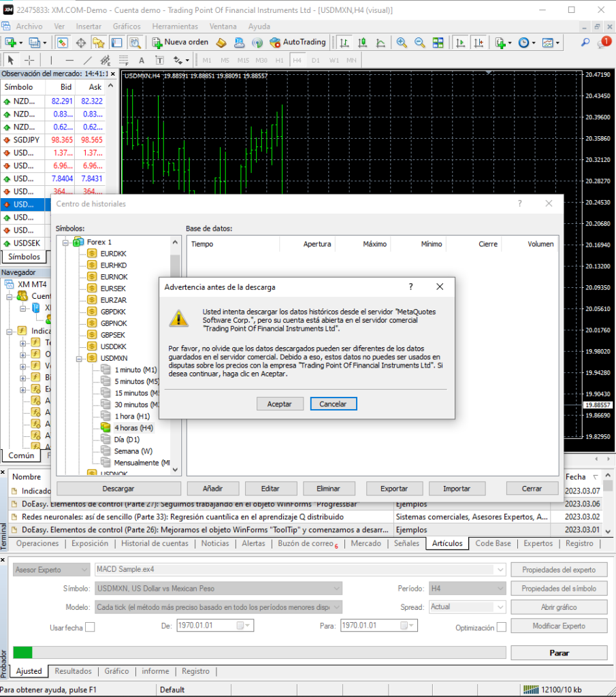Image resolution: width=616 pixels, height=697 pixels.
Task: Toggle the Data Window crosshair-target icon
Action: click(80, 43)
